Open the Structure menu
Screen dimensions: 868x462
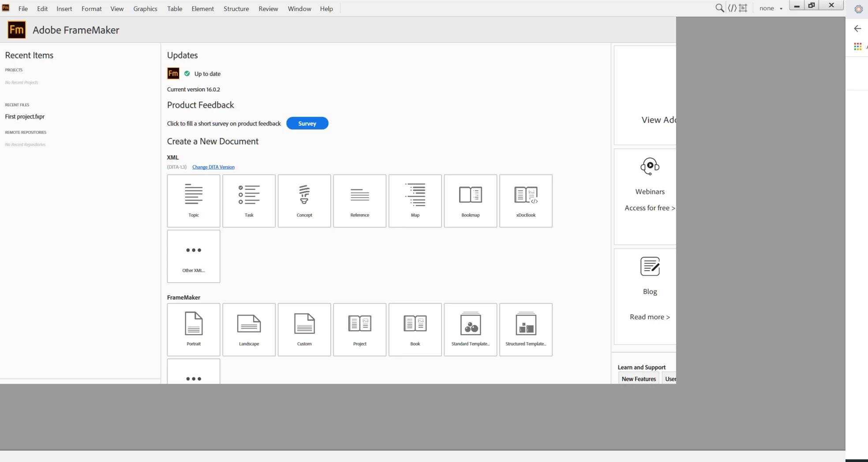(x=236, y=8)
